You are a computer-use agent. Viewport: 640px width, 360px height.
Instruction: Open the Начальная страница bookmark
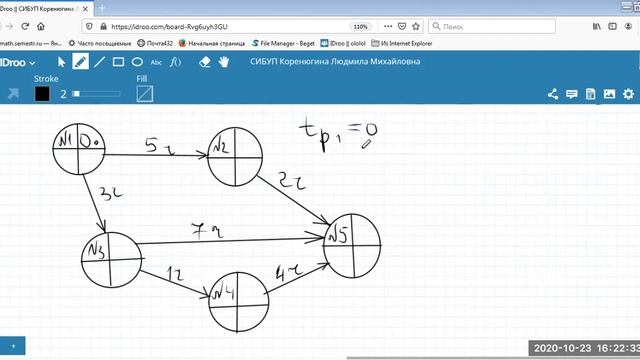click(212, 43)
